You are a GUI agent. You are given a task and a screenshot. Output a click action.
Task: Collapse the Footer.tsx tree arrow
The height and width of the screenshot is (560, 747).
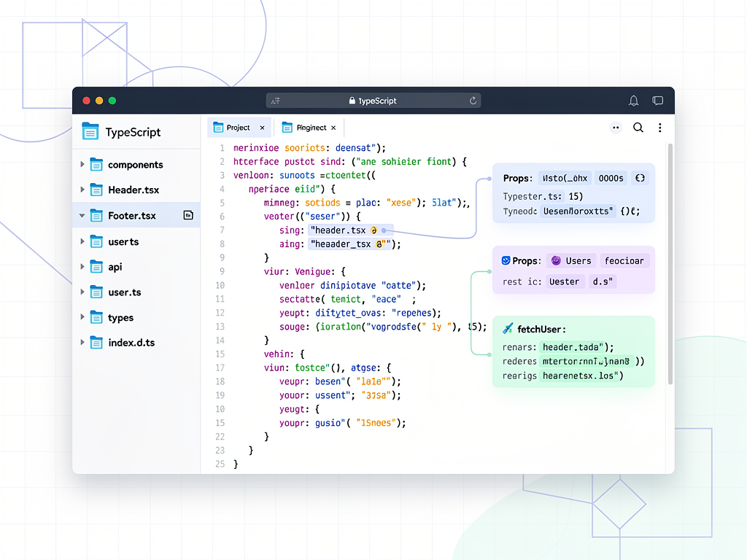coord(82,216)
